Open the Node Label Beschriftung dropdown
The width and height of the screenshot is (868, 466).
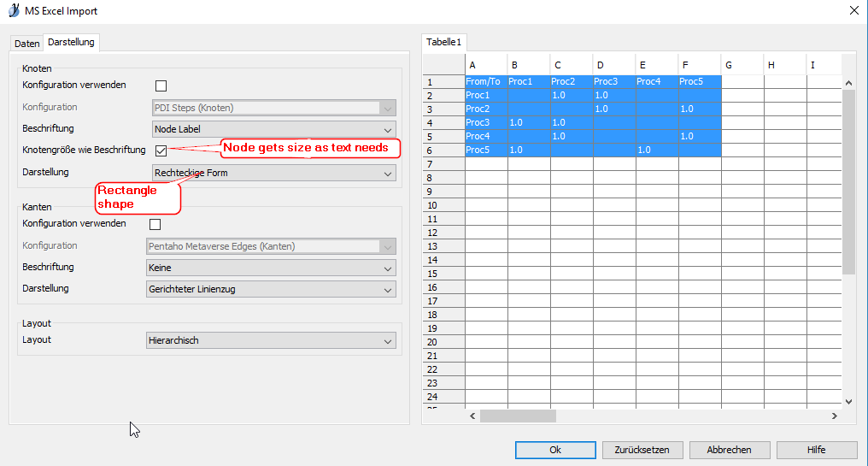pos(273,129)
